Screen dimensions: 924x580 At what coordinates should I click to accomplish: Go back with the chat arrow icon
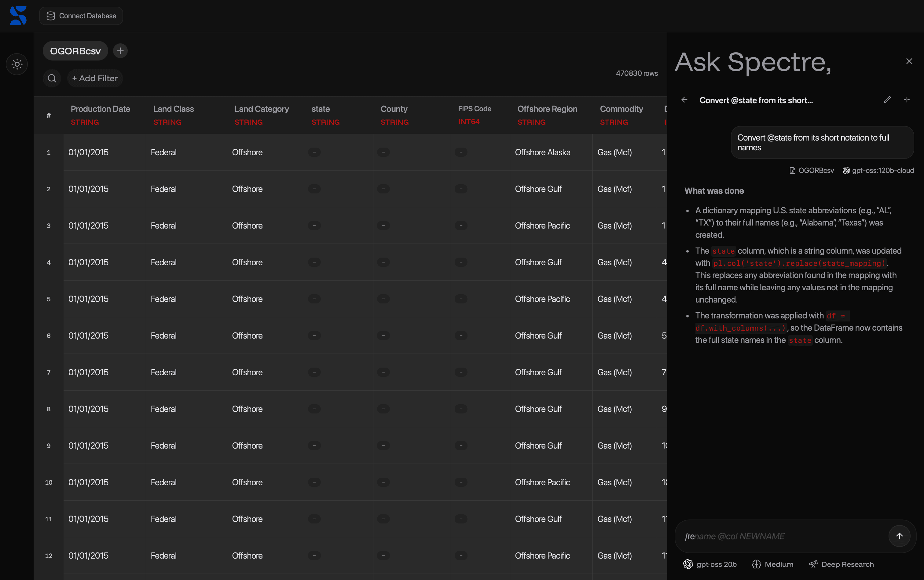(684, 100)
